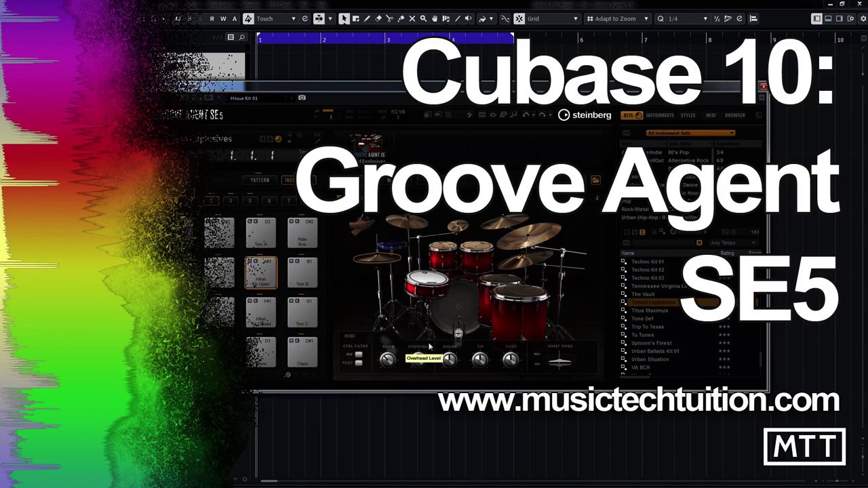Trigger the Hihat Closed pad F#1
868x488 pixels.
pos(261,312)
